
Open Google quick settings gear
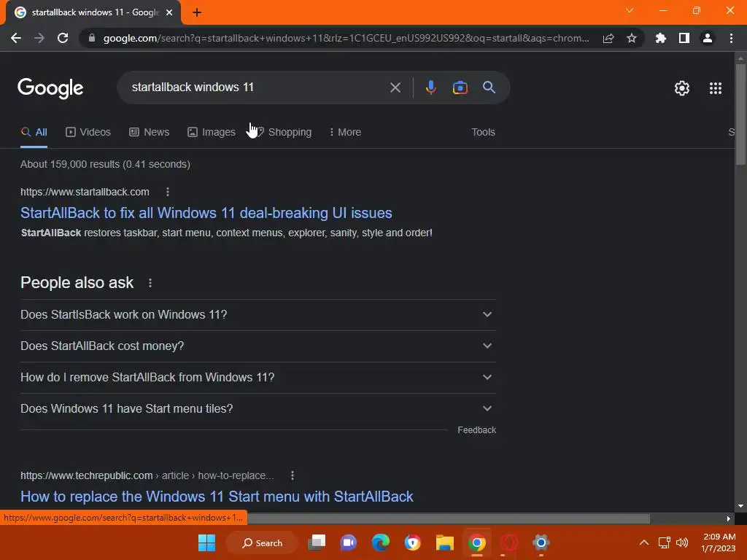[x=682, y=88]
